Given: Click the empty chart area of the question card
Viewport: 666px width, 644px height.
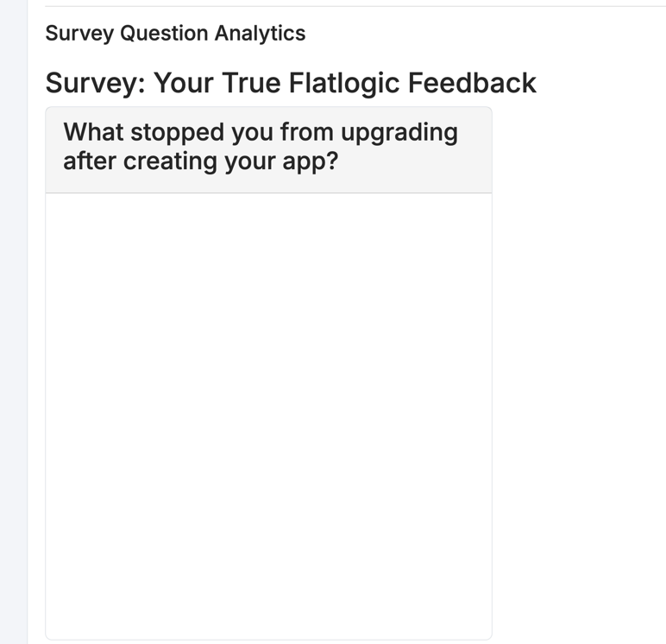Looking at the screenshot, I should [268, 414].
